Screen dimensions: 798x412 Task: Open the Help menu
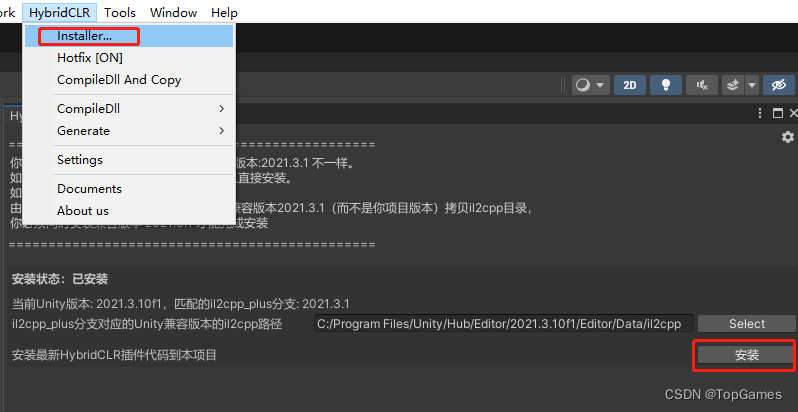[224, 13]
